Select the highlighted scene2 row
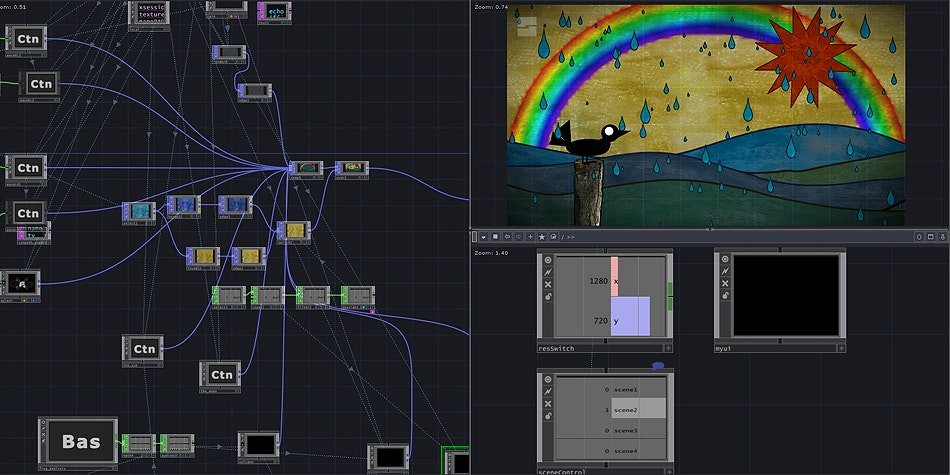950x475 pixels. tap(611, 410)
